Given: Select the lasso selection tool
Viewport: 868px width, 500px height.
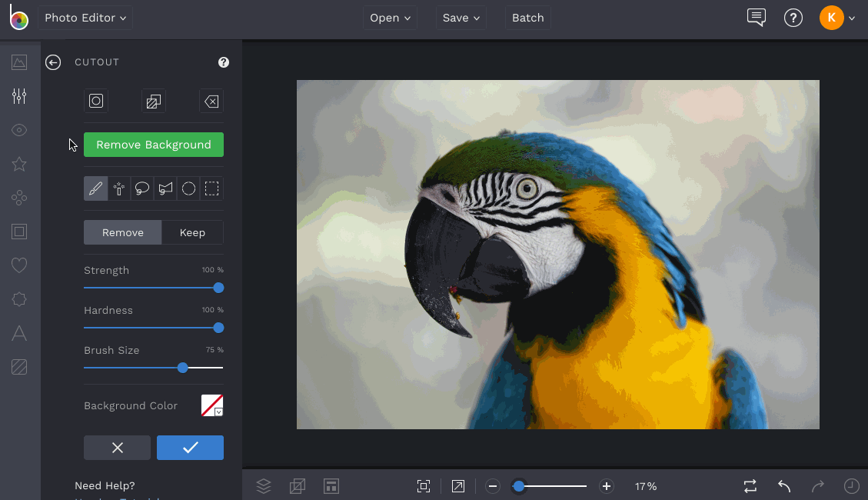Looking at the screenshot, I should 142,188.
